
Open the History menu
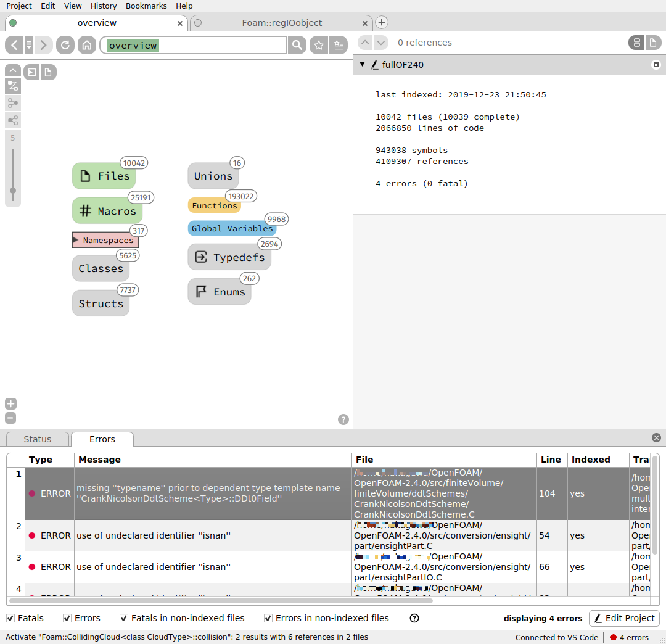pos(104,6)
